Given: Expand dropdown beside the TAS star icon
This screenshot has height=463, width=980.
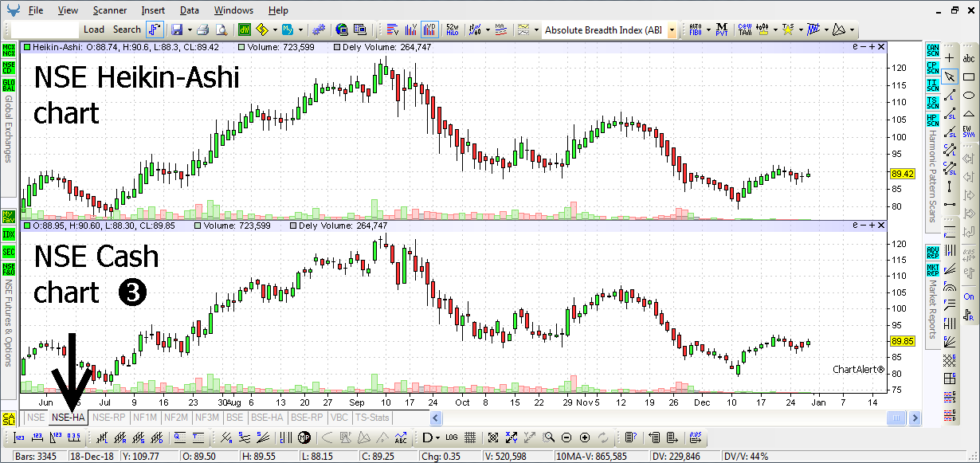Looking at the screenshot, I should tap(799, 30).
